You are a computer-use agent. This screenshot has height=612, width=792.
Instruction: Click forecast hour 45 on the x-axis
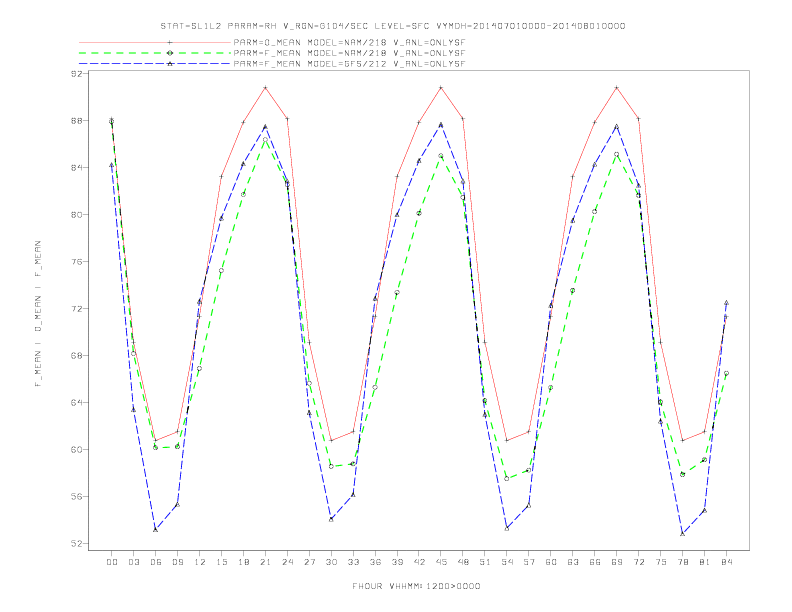coord(441,562)
